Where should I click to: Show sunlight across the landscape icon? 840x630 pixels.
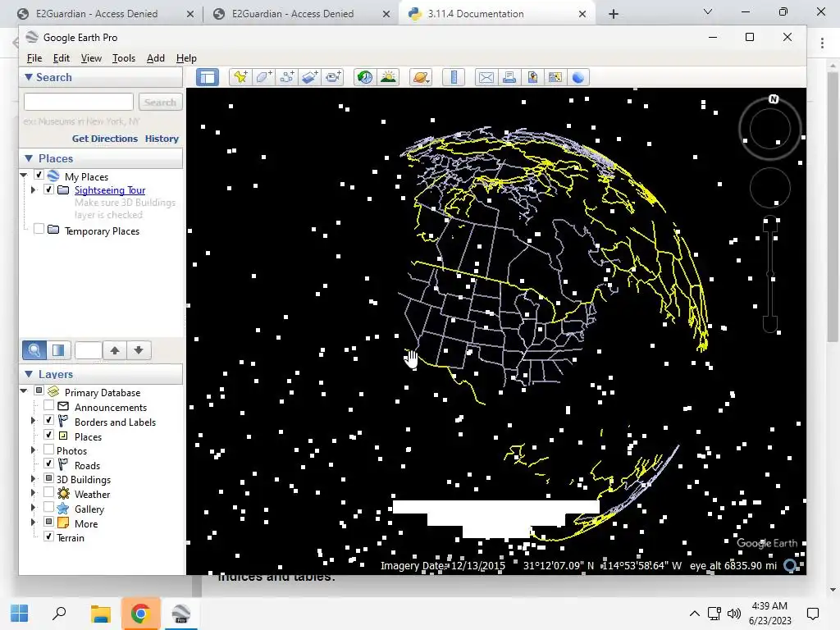tap(388, 77)
